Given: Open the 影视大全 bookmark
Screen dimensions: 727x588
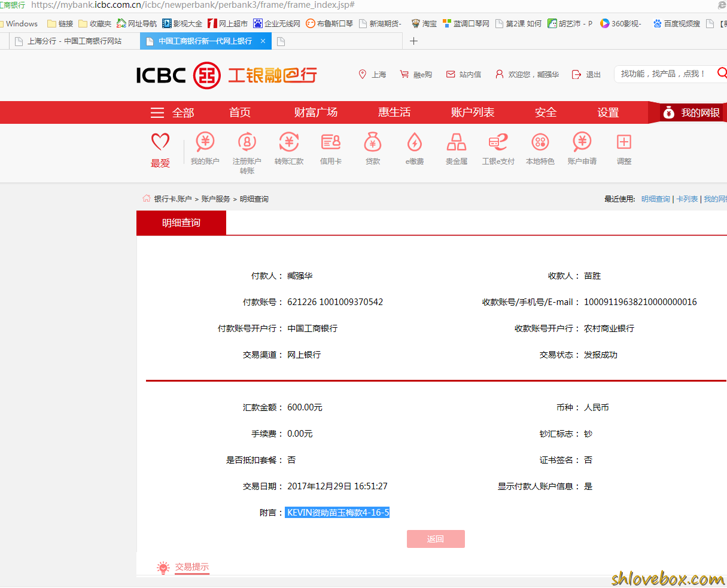Looking at the screenshot, I should pyautogui.click(x=182, y=23).
